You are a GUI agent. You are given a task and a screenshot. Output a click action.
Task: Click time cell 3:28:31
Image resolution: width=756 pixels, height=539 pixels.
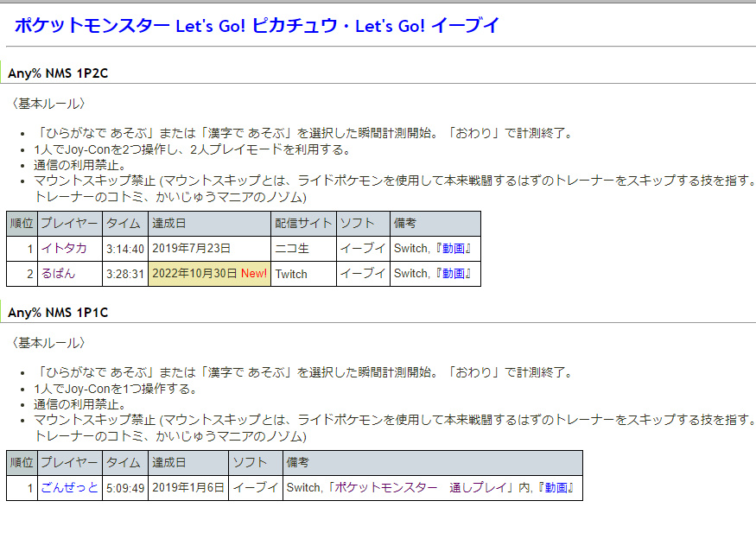click(x=125, y=274)
